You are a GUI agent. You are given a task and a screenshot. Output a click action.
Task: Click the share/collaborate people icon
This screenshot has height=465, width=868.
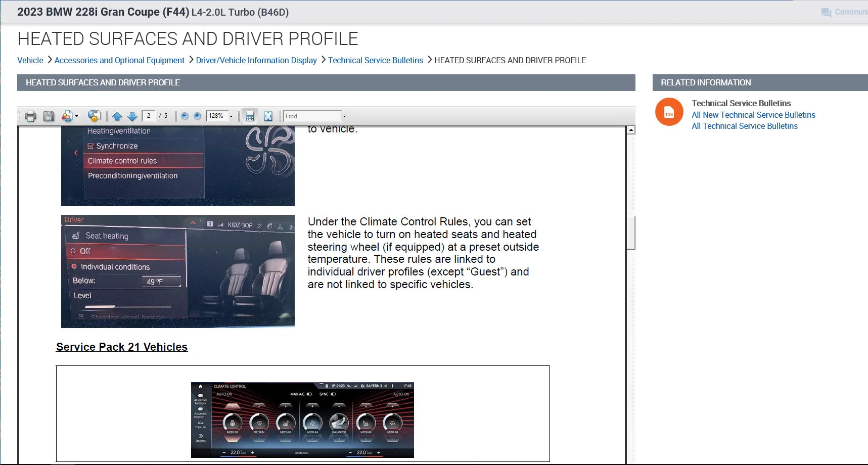67,116
